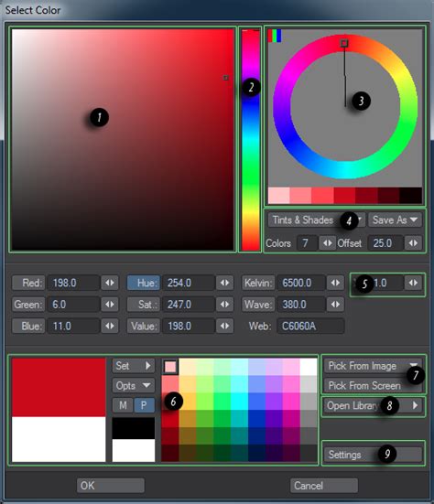This screenshot has height=504, width=434.
Task: Expand the Set menu
Action: (134, 366)
